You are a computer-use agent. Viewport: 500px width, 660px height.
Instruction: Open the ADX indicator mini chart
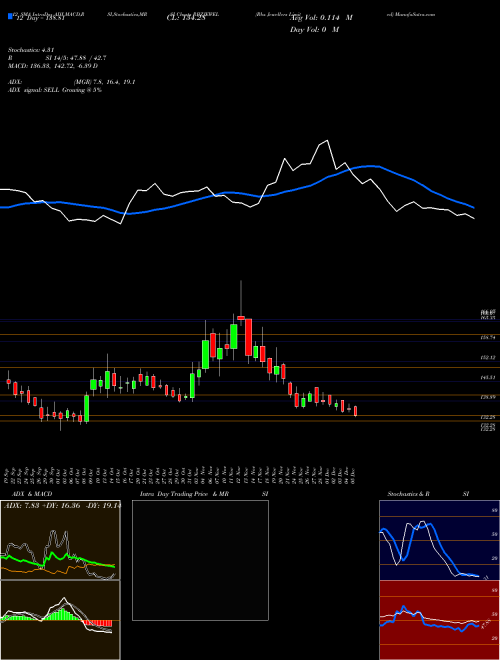coord(60,540)
